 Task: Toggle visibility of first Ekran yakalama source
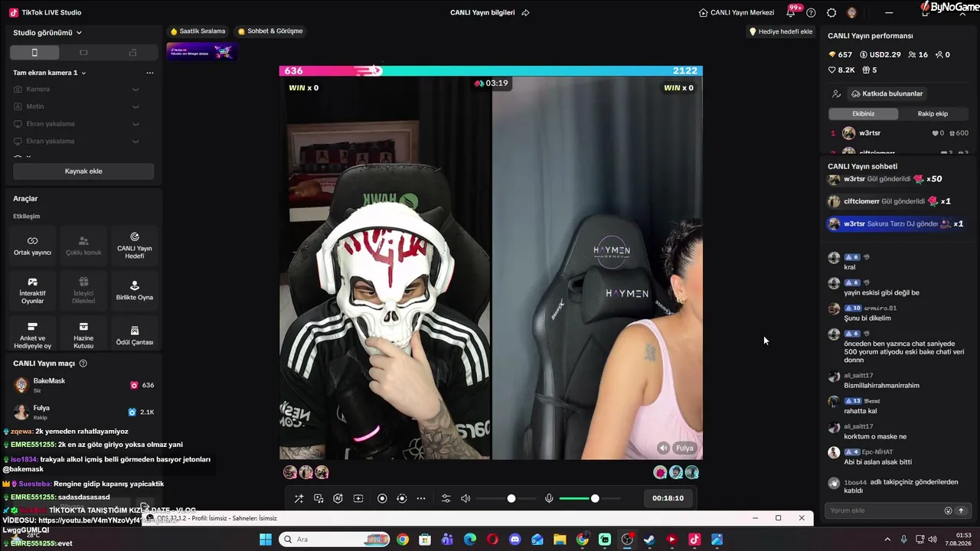136,124
